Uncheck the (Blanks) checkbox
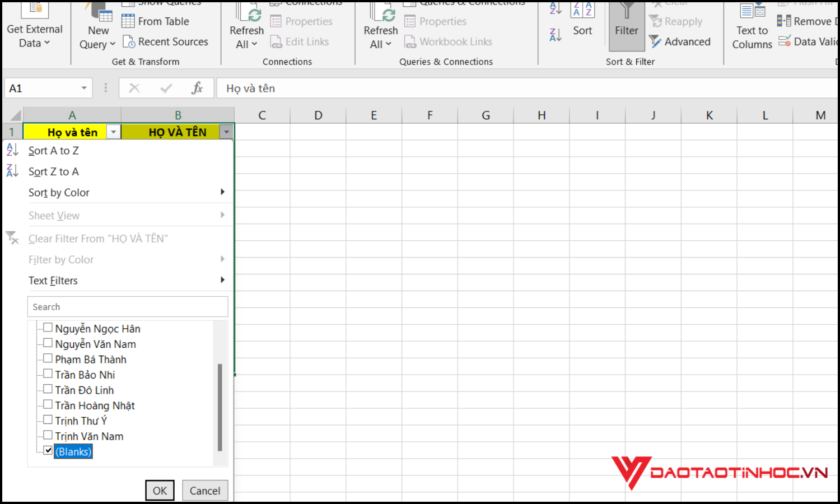The width and height of the screenshot is (840, 504). (48, 451)
